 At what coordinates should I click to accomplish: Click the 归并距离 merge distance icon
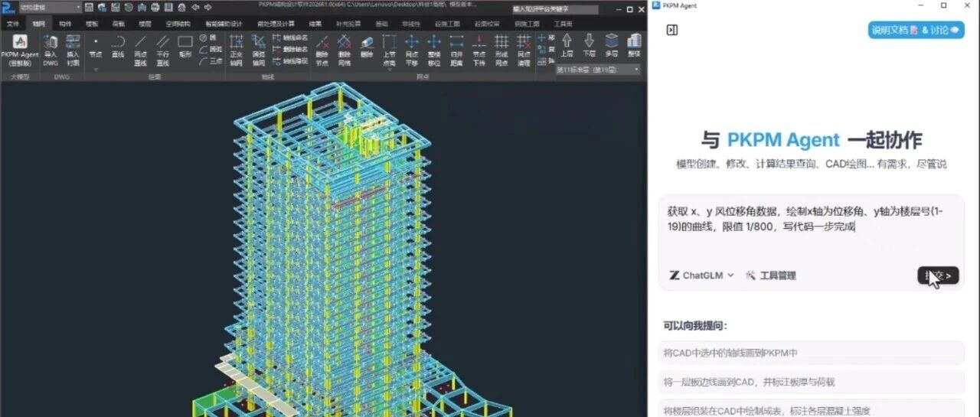[x=456, y=50]
